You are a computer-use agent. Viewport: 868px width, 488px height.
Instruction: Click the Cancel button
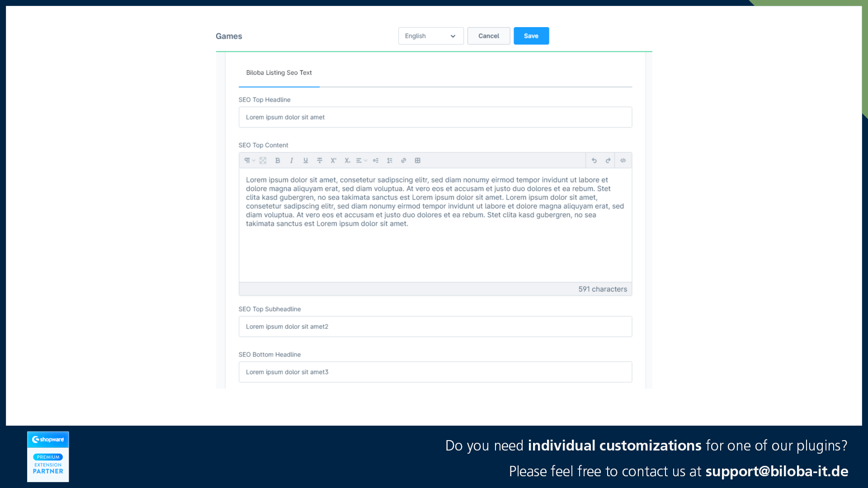(x=489, y=36)
